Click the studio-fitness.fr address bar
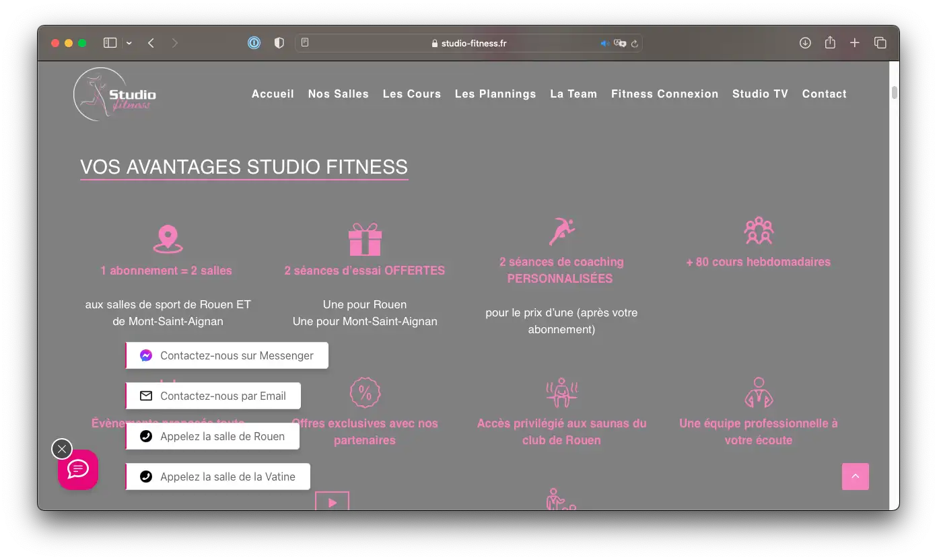The width and height of the screenshot is (937, 560). pyautogui.click(x=468, y=44)
